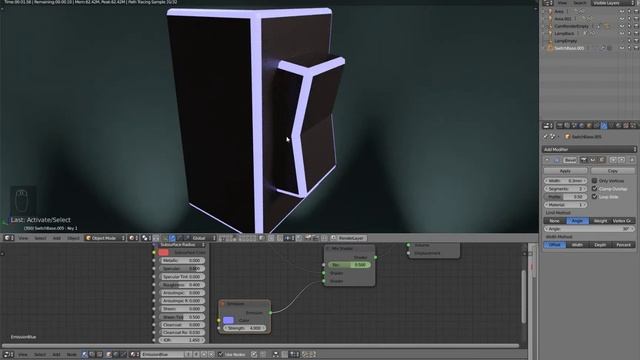Set limit method to None

(555, 220)
